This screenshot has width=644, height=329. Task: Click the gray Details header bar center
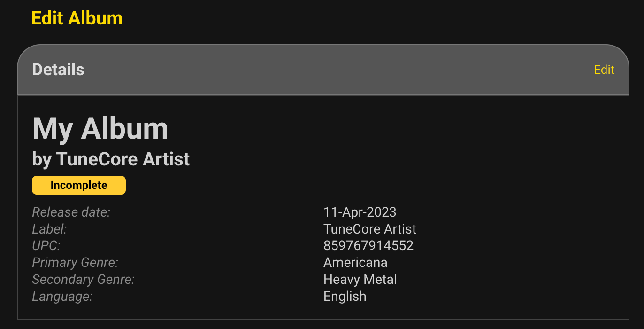323,70
